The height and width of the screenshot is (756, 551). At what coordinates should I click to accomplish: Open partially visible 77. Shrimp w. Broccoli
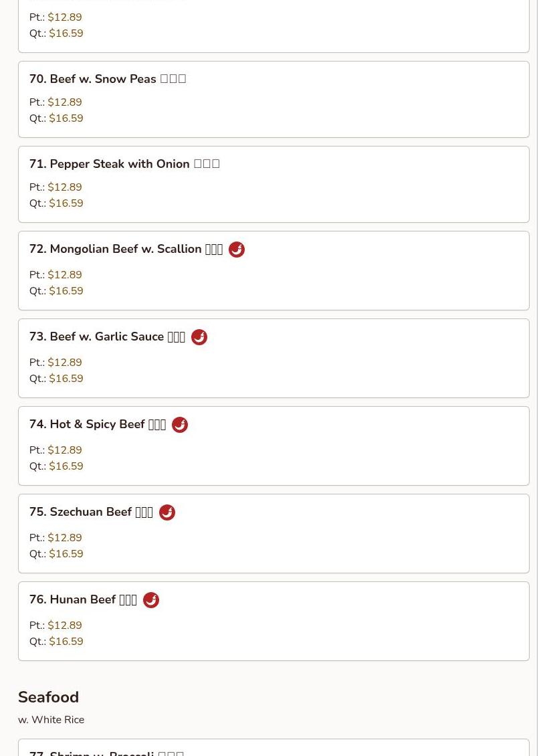point(107,751)
